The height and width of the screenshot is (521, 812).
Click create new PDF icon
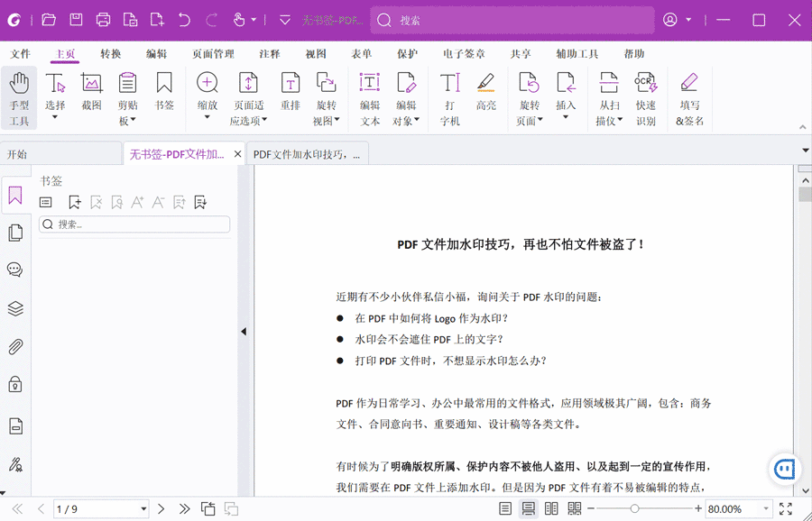coord(157,20)
